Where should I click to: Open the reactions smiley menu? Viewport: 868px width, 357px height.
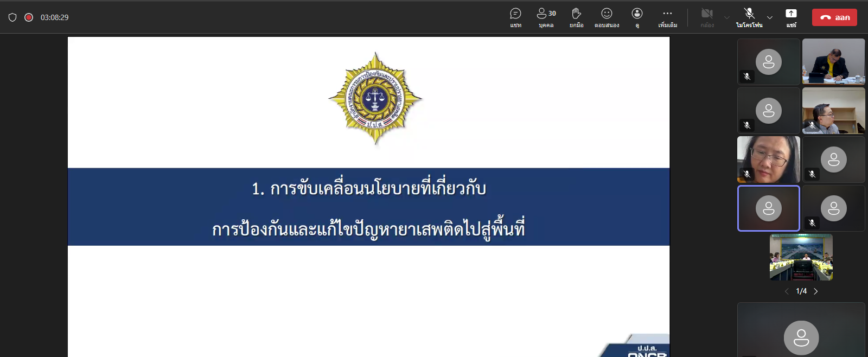607,17
